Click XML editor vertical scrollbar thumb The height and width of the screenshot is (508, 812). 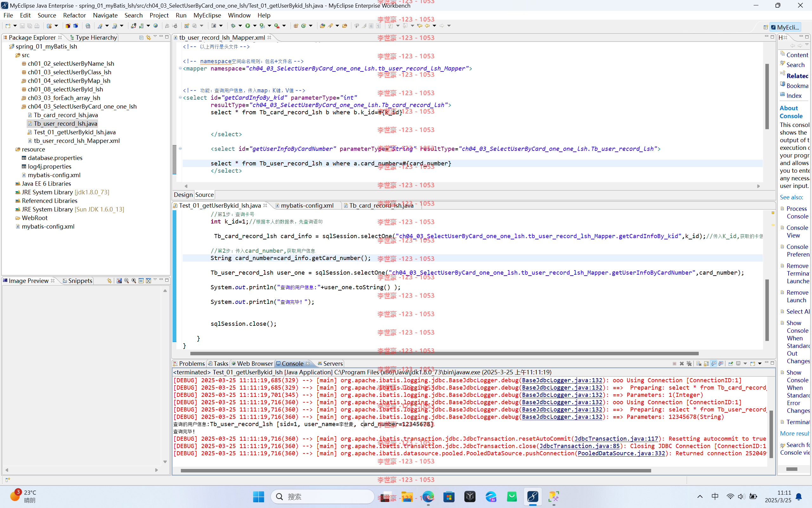[767, 97]
